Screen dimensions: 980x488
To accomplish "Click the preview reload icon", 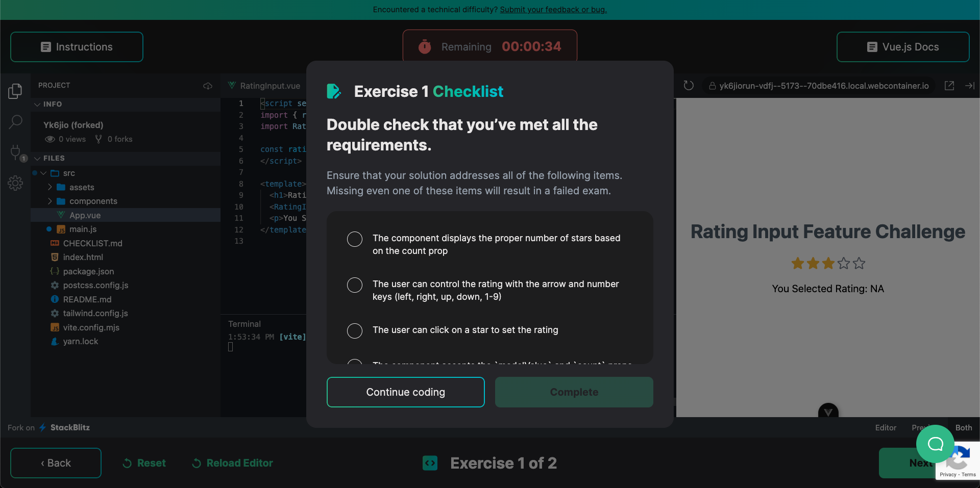I will point(689,86).
